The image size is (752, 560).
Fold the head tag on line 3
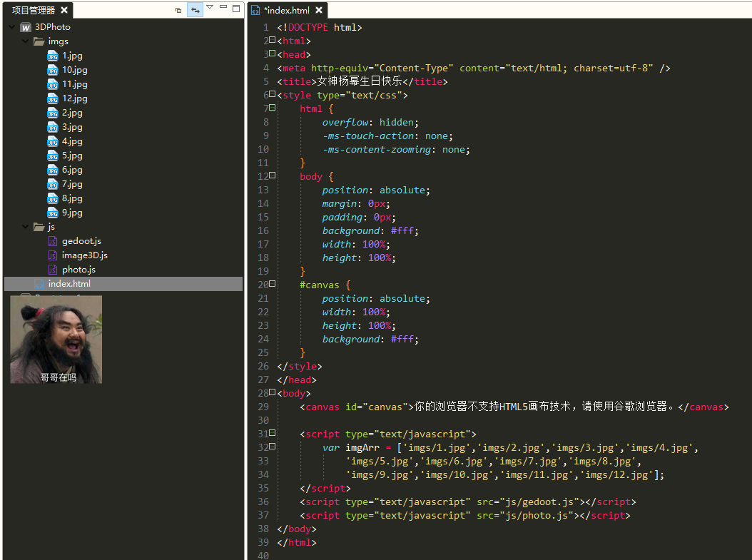(273, 54)
